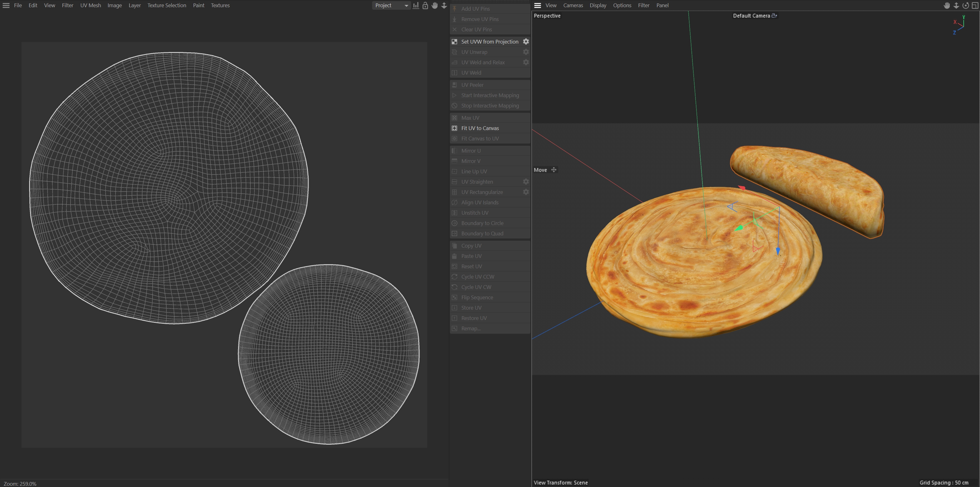Click Fit UV to Canvas
This screenshot has height=487, width=980.
point(480,128)
